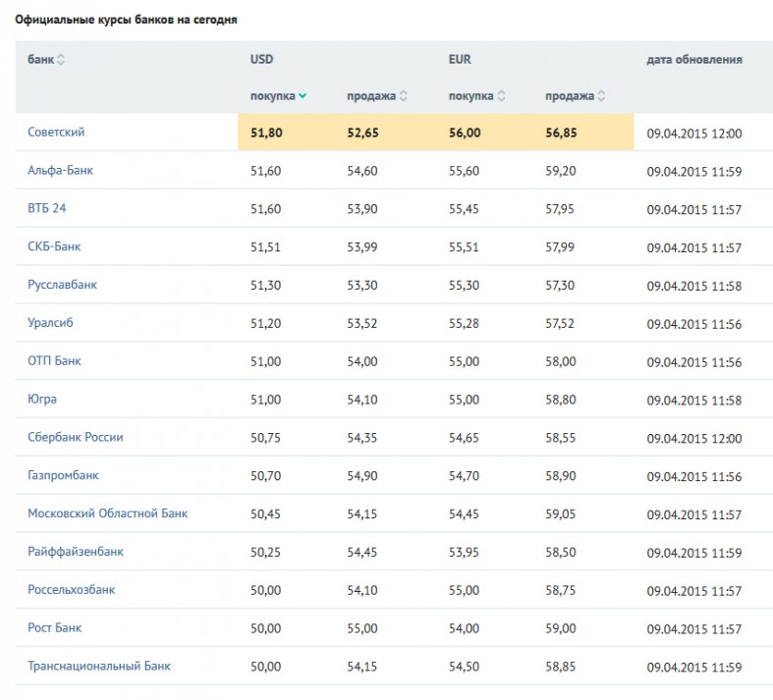Sort by EUR продажа arrows
The height and width of the screenshot is (700, 773).
[x=601, y=95]
